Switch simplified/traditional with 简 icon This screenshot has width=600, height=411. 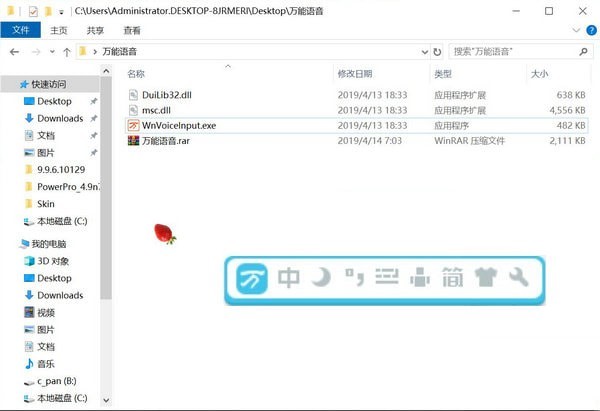click(x=453, y=279)
